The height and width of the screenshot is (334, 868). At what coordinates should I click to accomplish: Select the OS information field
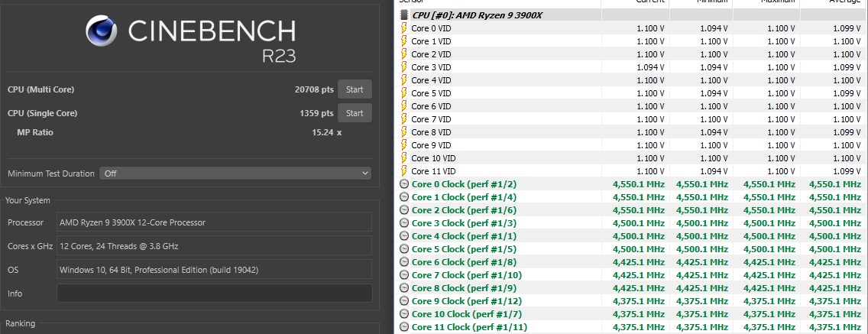pyautogui.click(x=214, y=270)
